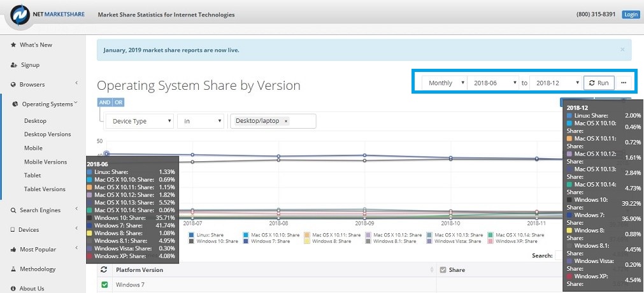This screenshot has width=644, height=293.
Task: Collapse the Operating Systems section chevron
Action: tap(76, 104)
